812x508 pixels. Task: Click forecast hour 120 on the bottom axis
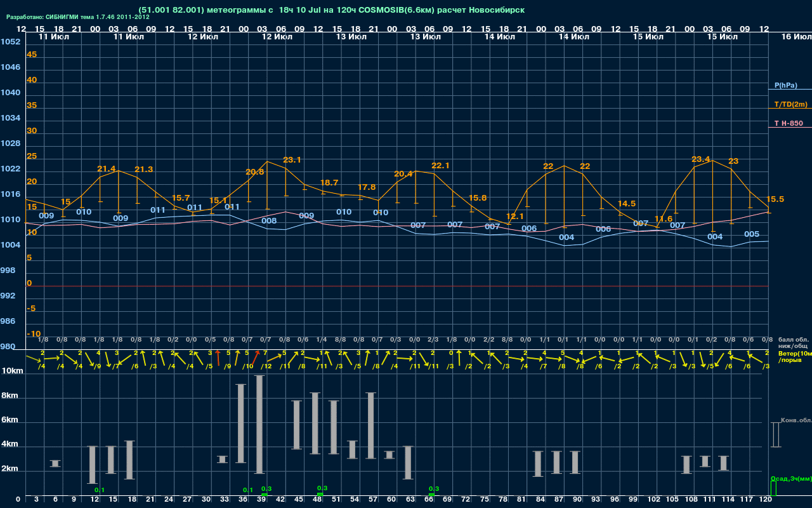(x=766, y=500)
